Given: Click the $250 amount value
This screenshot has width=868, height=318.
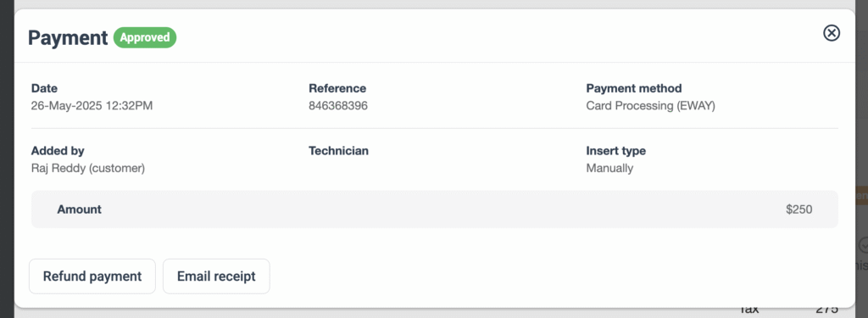Looking at the screenshot, I should (x=798, y=209).
